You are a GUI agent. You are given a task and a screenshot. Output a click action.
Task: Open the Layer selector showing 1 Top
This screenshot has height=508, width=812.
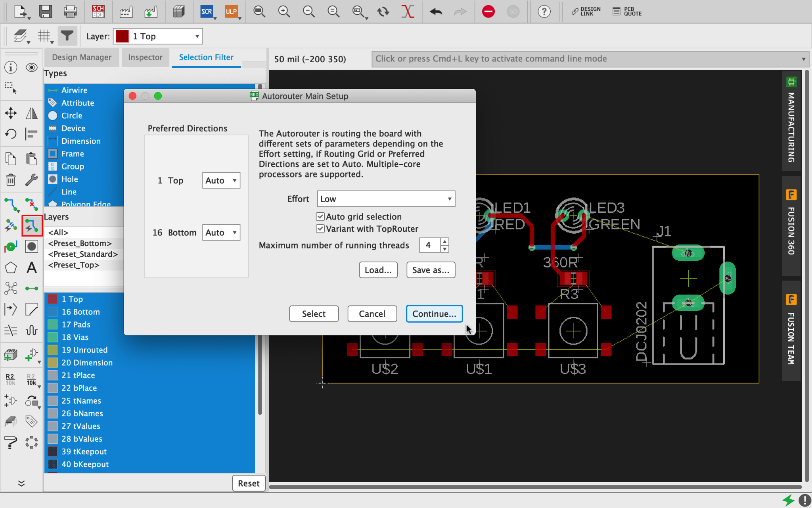click(x=157, y=36)
